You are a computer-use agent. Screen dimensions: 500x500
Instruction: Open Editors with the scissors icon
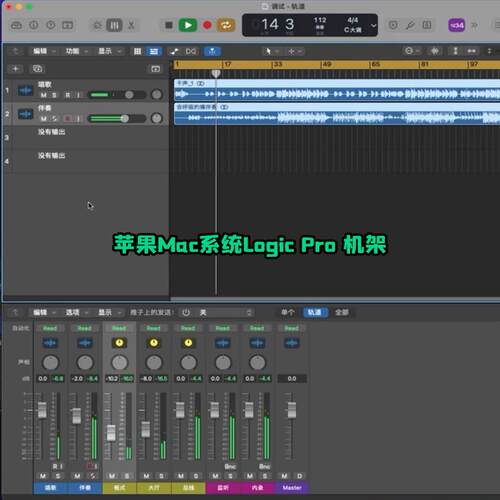(131, 25)
